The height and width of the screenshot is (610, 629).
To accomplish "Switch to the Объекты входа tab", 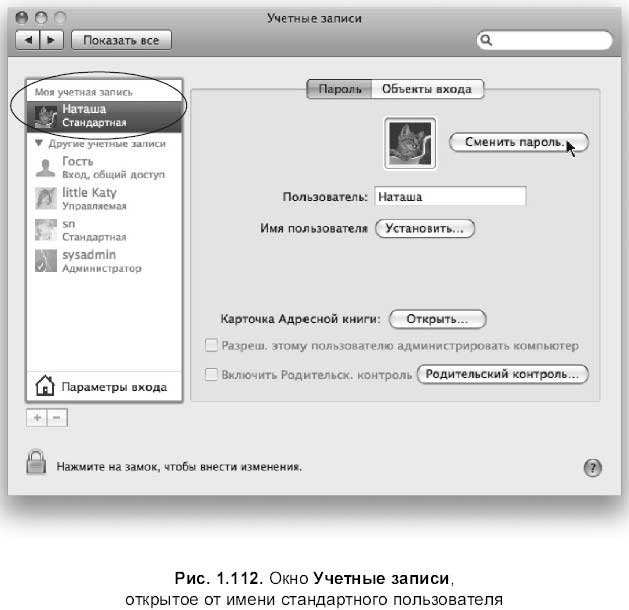I will point(428,89).
